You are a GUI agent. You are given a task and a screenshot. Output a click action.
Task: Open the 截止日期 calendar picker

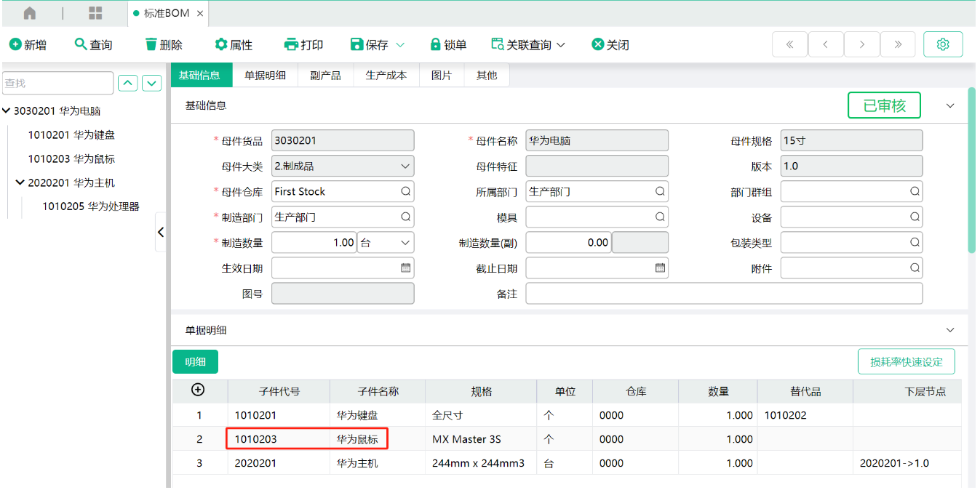[x=660, y=268]
